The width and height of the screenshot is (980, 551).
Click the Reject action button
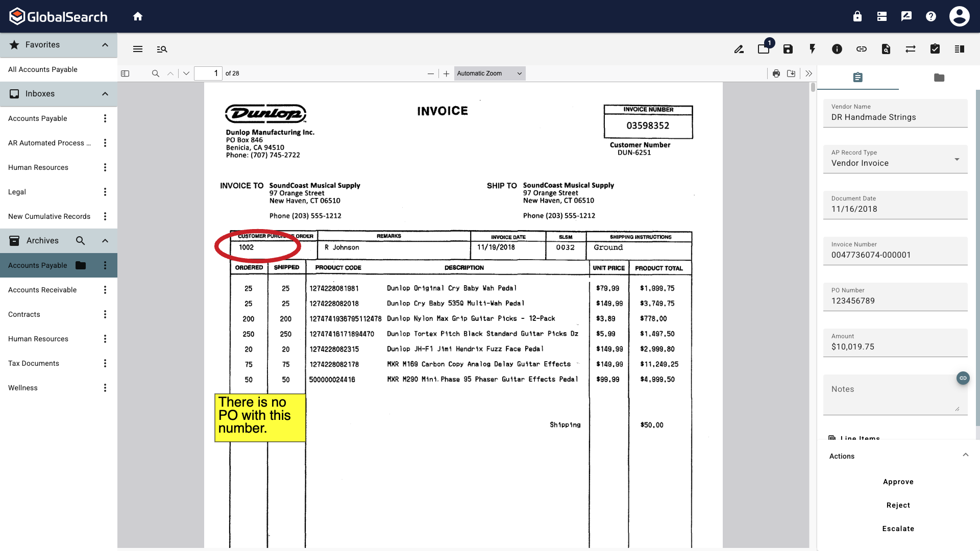coord(898,505)
